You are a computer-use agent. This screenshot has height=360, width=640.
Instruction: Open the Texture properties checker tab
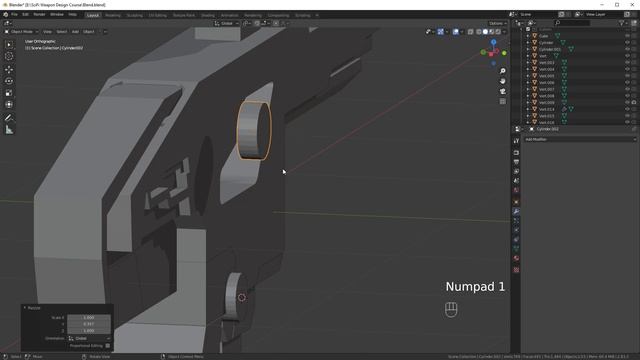pyautogui.click(x=516, y=270)
